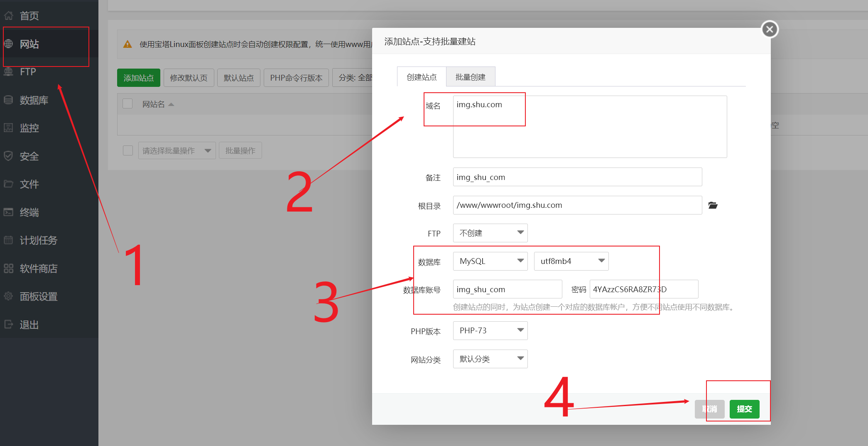Switch to 批量创建 tab
868x446 pixels.
point(471,77)
